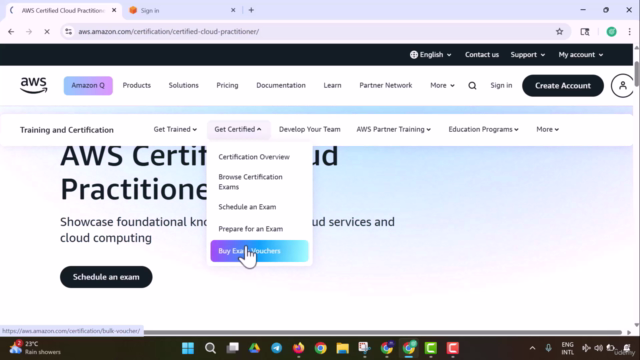The width and height of the screenshot is (640, 360).
Task: Open Chrome three-dot menu
Action: (x=629, y=31)
